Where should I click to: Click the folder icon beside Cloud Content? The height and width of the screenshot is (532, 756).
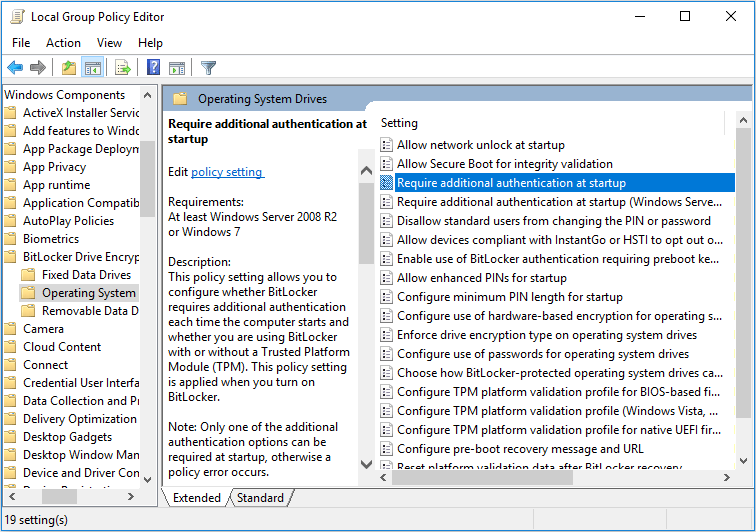tap(10, 347)
